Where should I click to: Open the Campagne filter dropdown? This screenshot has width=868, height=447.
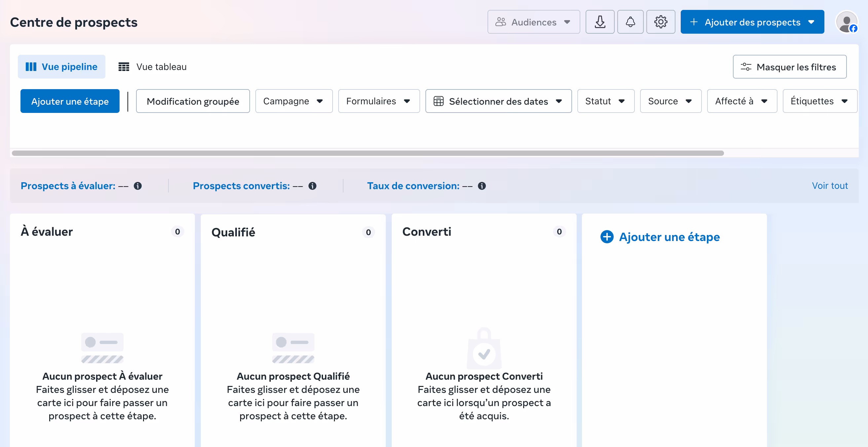294,101
